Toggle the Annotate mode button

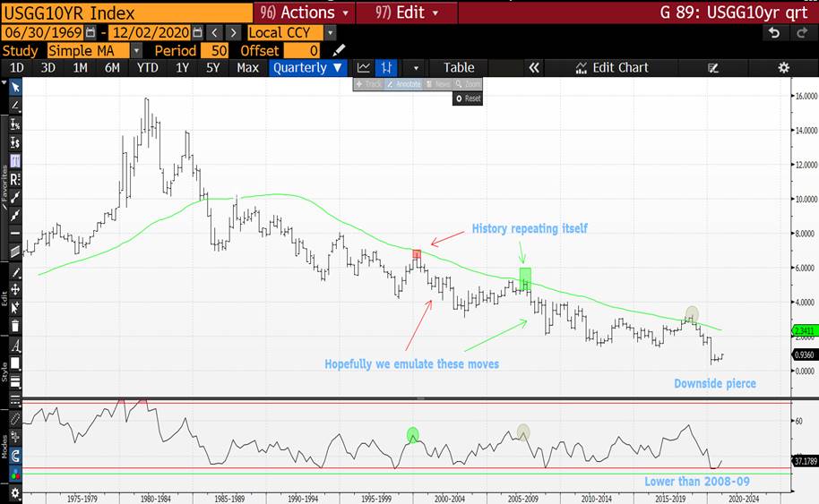click(404, 84)
